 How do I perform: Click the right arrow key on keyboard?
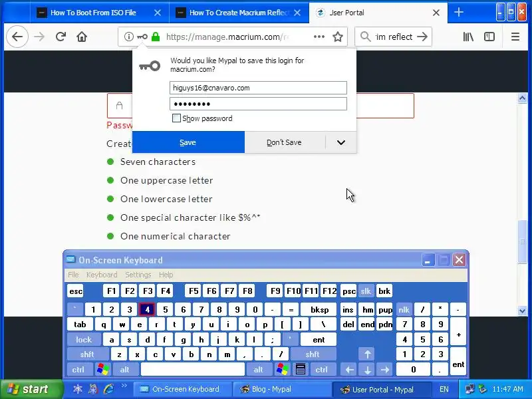tap(385, 369)
